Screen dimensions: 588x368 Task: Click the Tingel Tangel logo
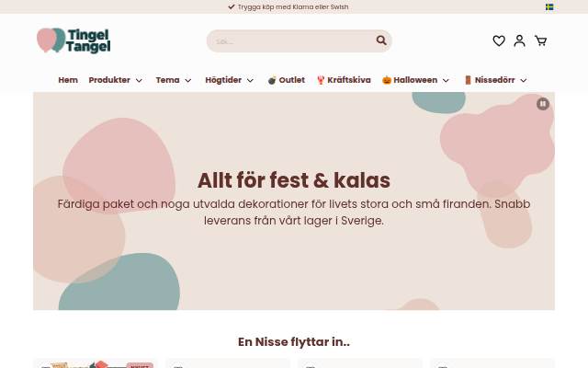click(73, 40)
